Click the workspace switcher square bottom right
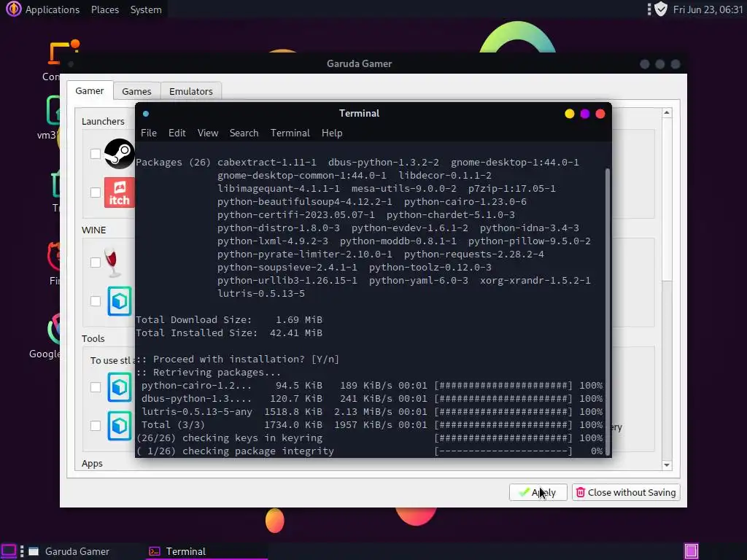Image resolution: width=747 pixels, height=560 pixels. tap(692, 551)
